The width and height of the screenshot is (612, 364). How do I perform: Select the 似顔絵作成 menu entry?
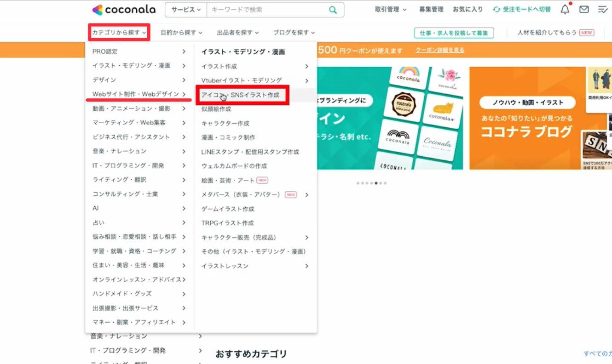(x=216, y=109)
